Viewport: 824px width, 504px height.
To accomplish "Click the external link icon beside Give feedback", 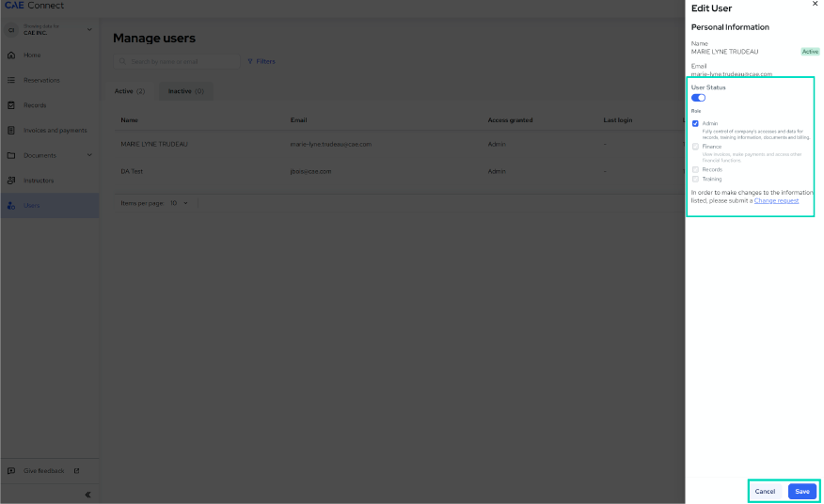I will click(x=76, y=471).
